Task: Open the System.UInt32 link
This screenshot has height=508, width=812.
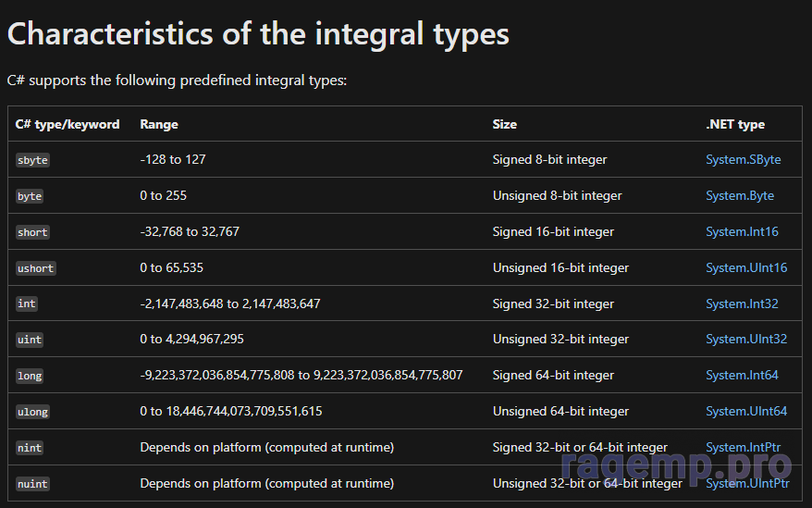Action: (x=745, y=339)
